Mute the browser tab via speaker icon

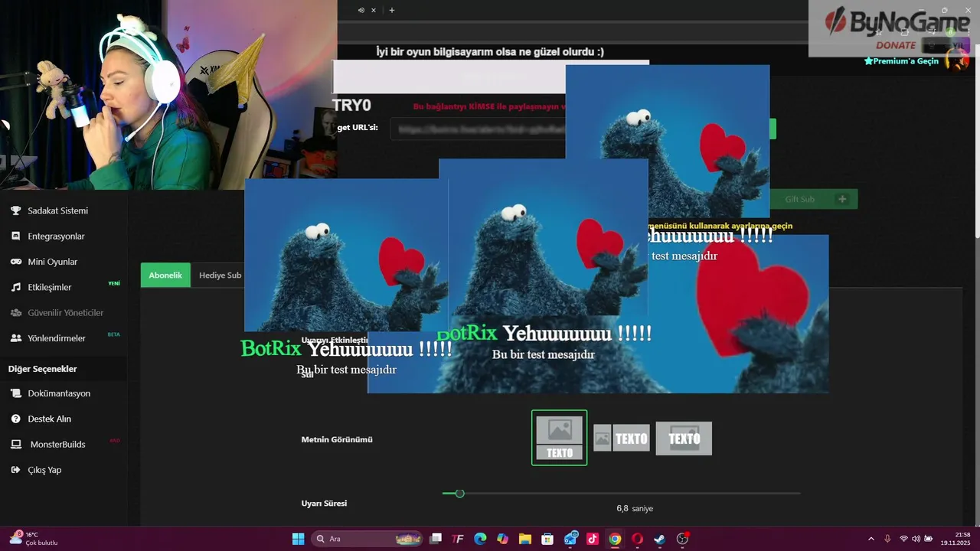coord(361,10)
